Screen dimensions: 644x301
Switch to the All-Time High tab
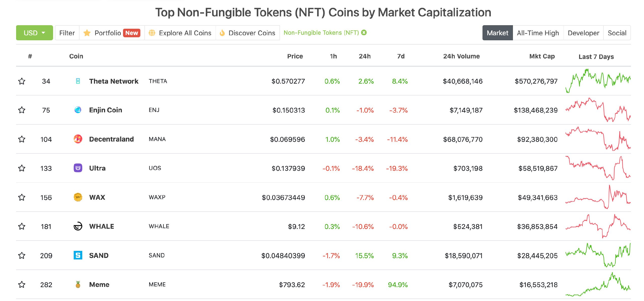tap(538, 33)
